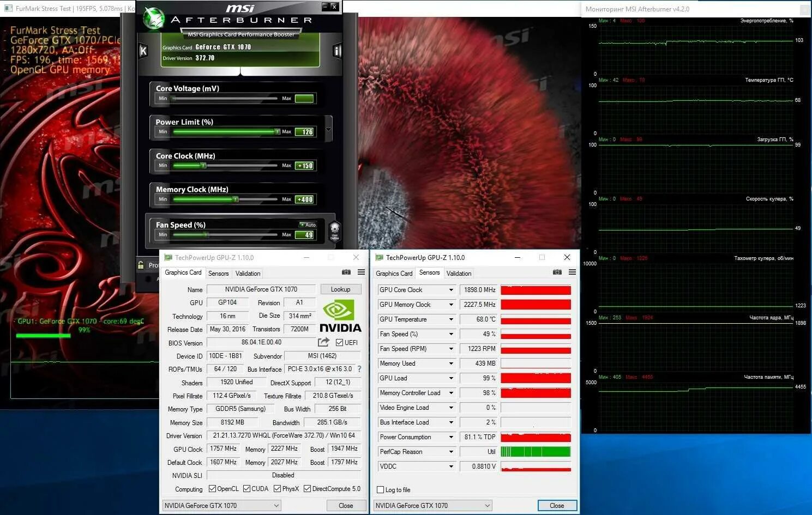Click the NVIDIA logo in GPU-Z
This screenshot has width=812, height=515.
[340, 316]
